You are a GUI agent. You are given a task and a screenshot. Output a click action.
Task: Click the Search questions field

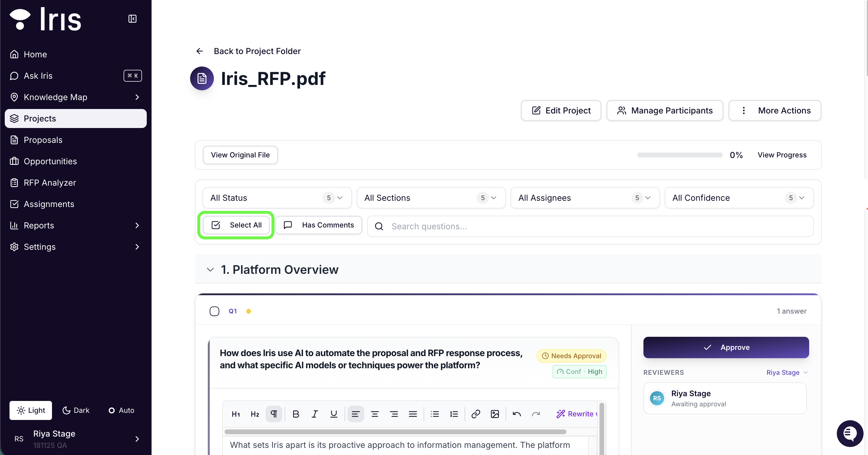click(590, 226)
